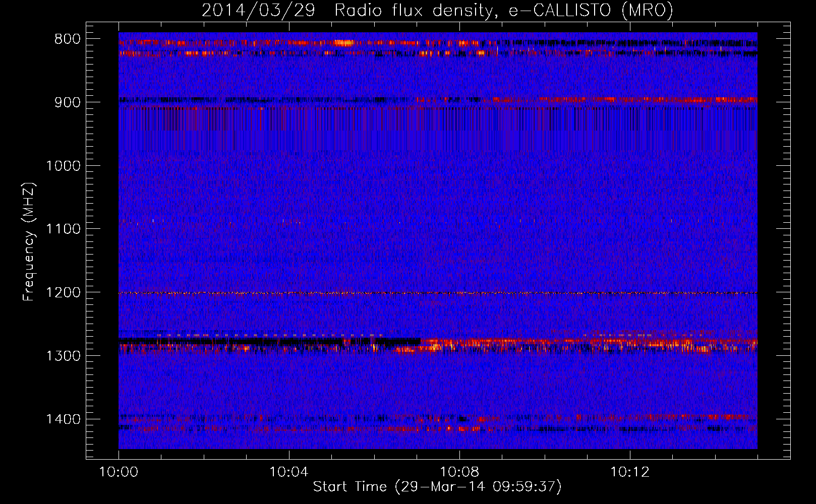
Task: Select the 900 frequency axis label
Action: [x=68, y=102]
